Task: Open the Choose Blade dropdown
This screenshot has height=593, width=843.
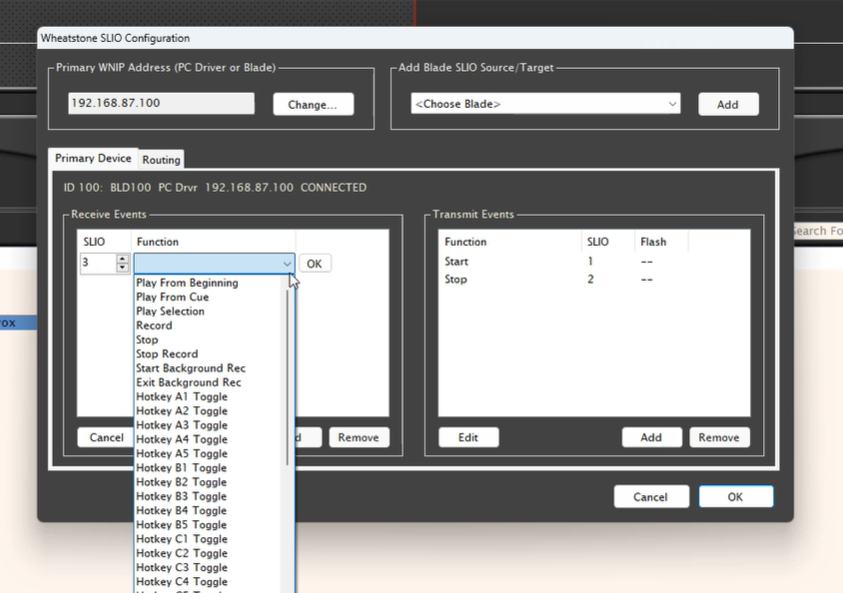Action: [x=545, y=104]
